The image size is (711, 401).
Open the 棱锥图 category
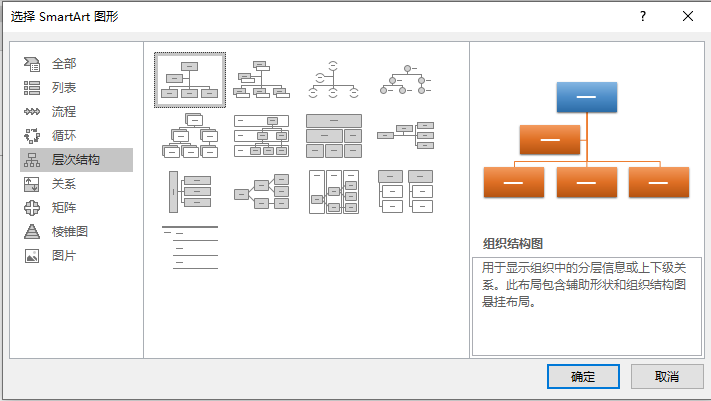click(76, 232)
